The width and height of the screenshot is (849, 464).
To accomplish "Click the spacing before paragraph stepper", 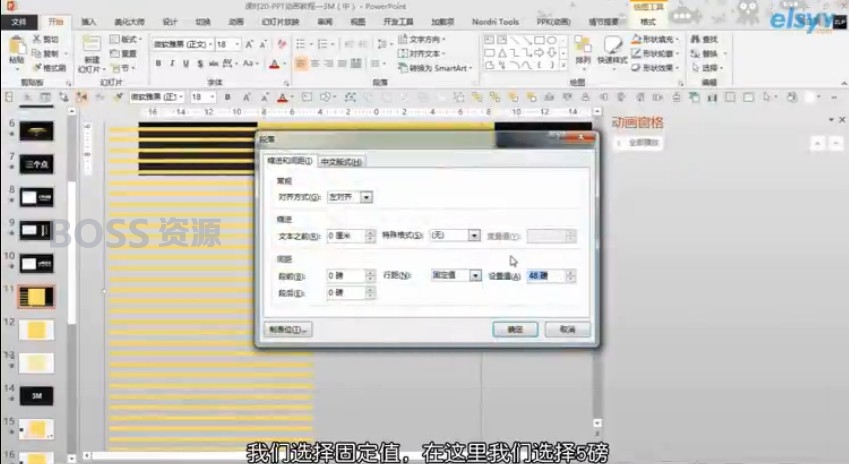I will pyautogui.click(x=370, y=276).
